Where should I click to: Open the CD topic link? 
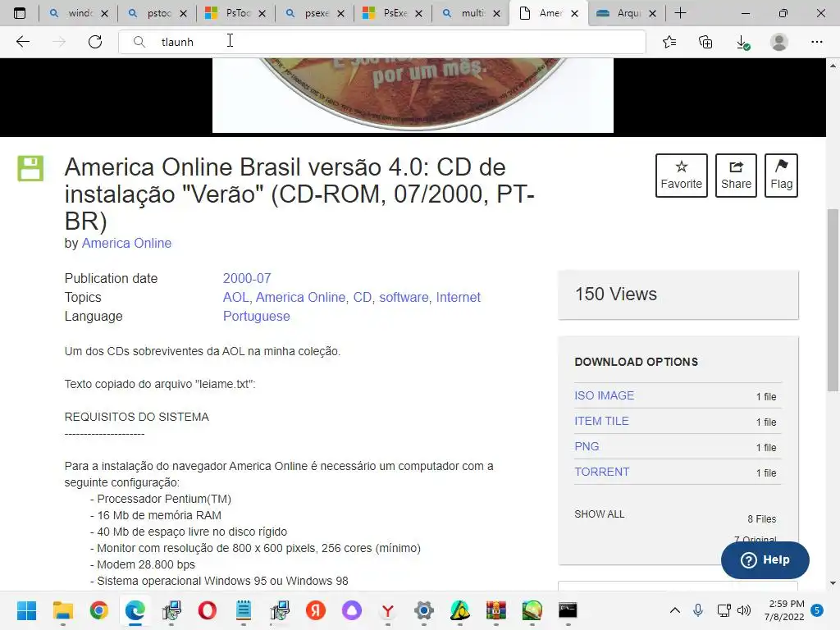tap(362, 297)
